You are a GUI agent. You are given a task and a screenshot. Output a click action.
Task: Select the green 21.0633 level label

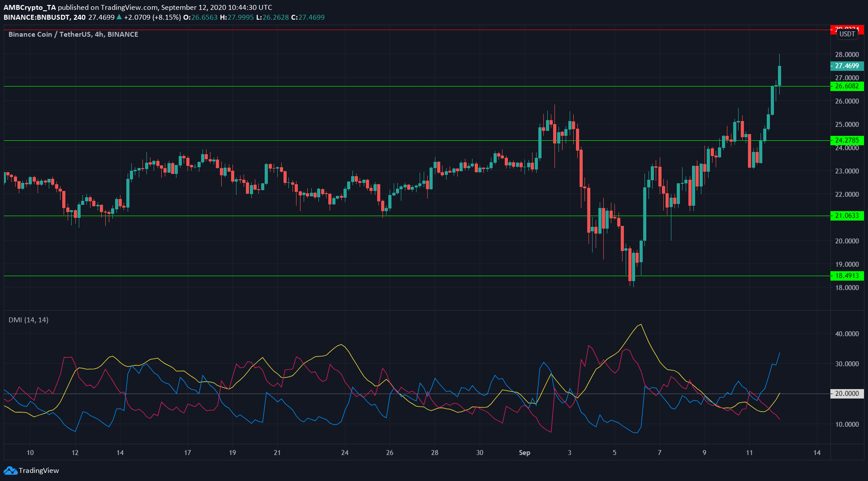point(847,216)
